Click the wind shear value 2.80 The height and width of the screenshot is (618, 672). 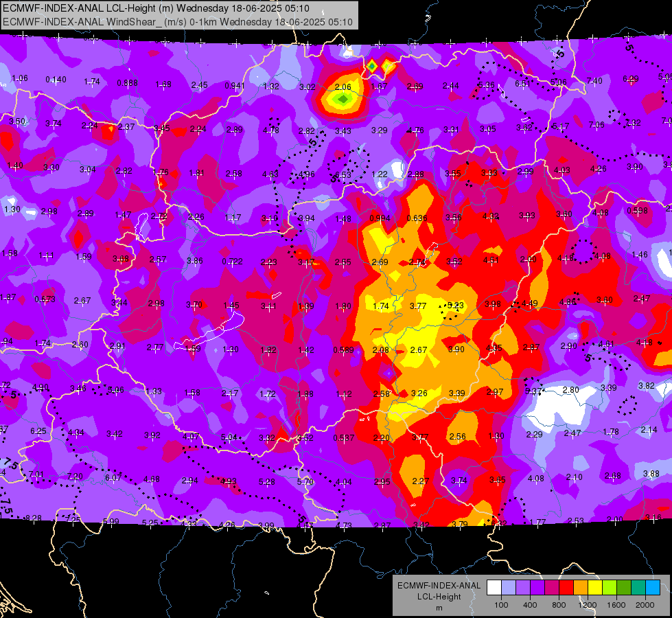click(570, 390)
